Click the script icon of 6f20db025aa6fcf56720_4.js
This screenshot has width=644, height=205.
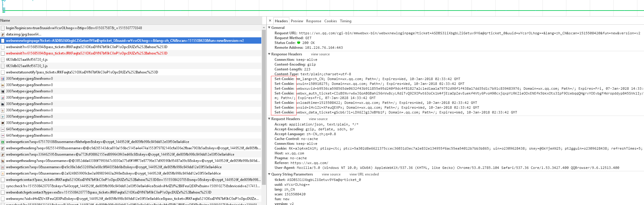tap(3, 60)
